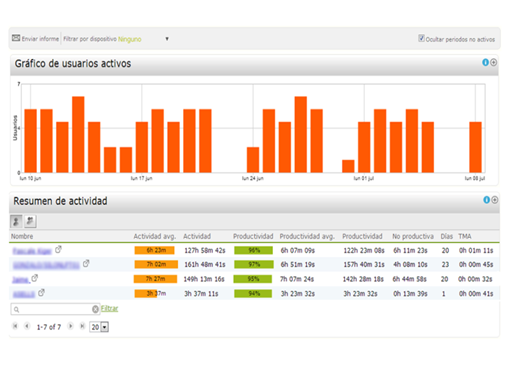Click the 97% productivity bar

pyautogui.click(x=254, y=264)
